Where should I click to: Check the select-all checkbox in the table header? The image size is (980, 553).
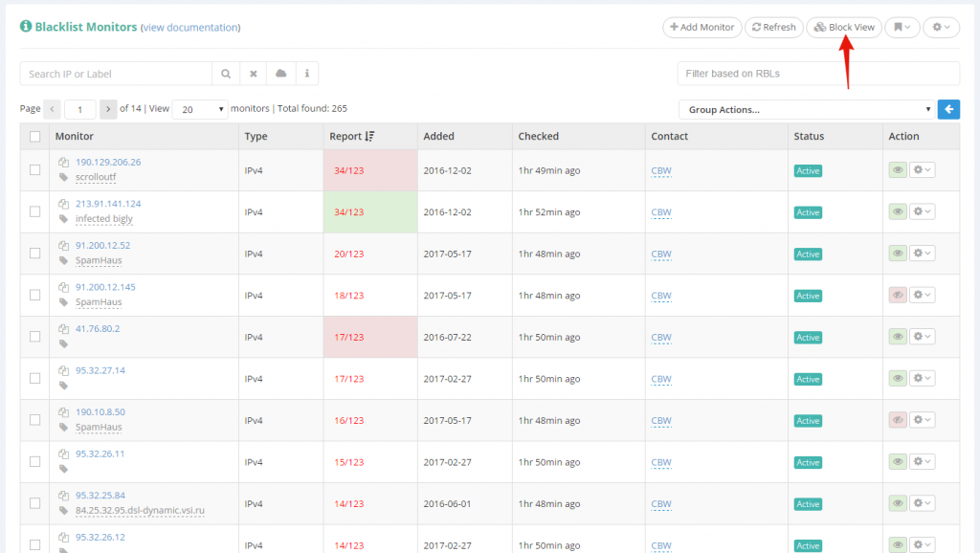pos(33,136)
